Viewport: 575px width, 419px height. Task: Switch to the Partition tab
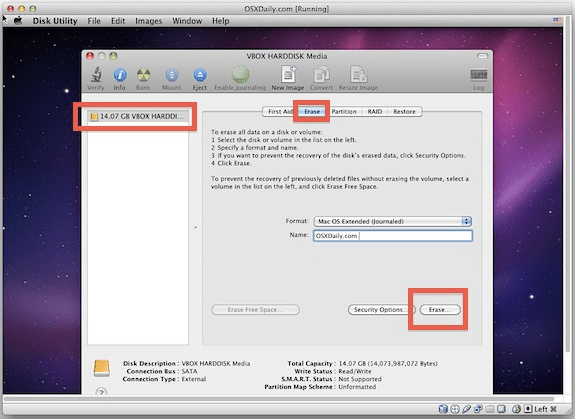click(x=344, y=111)
